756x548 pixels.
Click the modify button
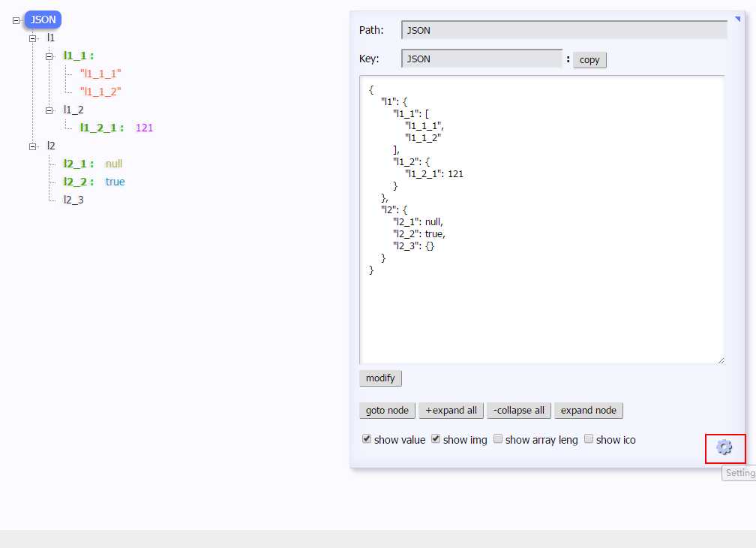pos(380,378)
